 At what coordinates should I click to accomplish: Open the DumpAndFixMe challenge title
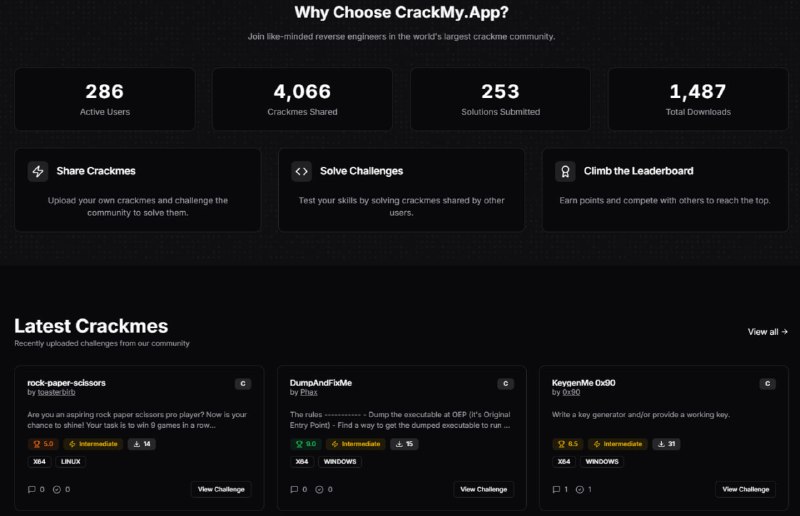coord(321,383)
